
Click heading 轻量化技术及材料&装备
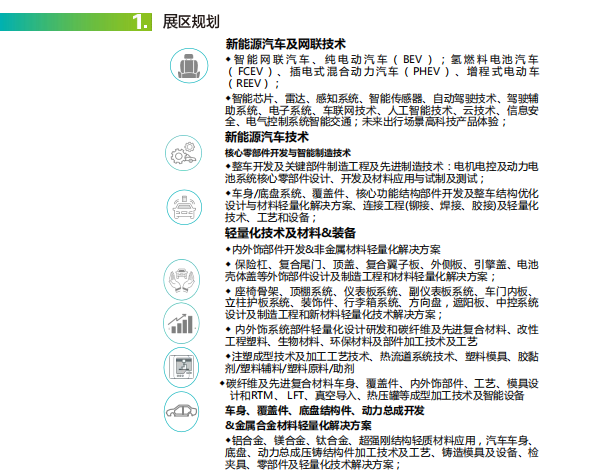290,233
